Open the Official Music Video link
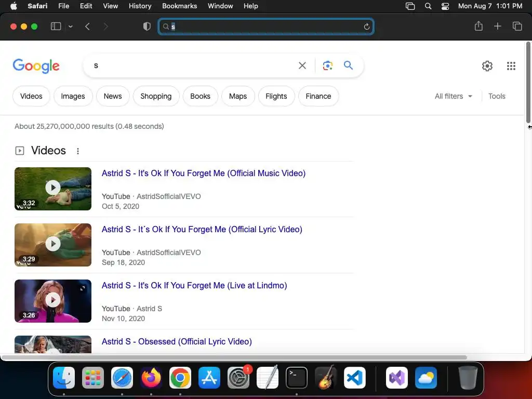 pyautogui.click(x=204, y=173)
